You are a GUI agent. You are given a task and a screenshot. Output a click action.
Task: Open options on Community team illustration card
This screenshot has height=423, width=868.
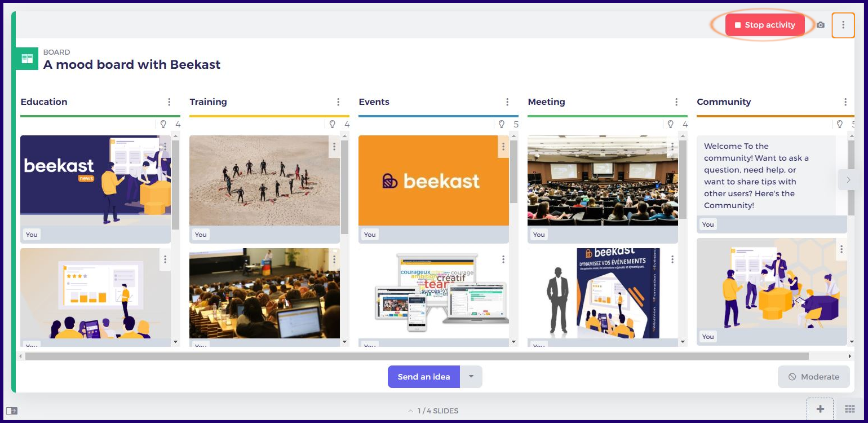point(842,249)
